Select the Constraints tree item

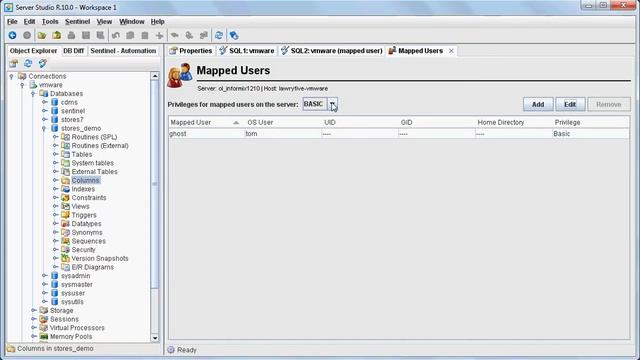tap(89, 198)
